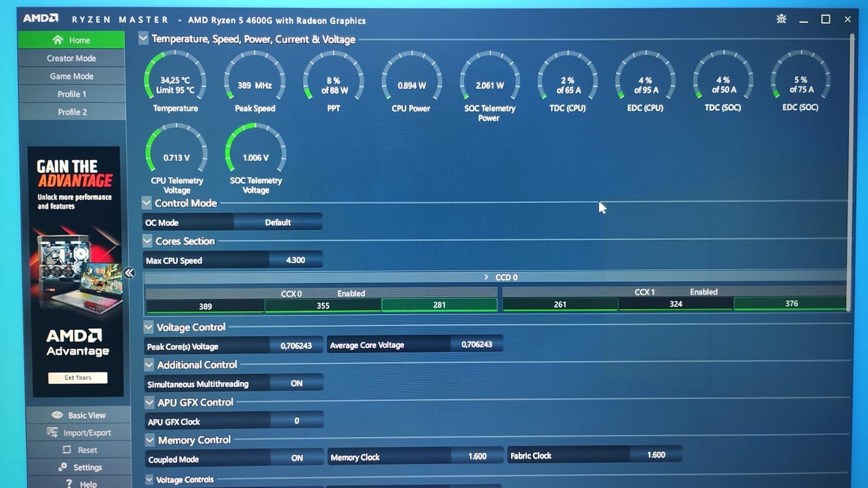Click core speed bar showing 281

pos(439,305)
